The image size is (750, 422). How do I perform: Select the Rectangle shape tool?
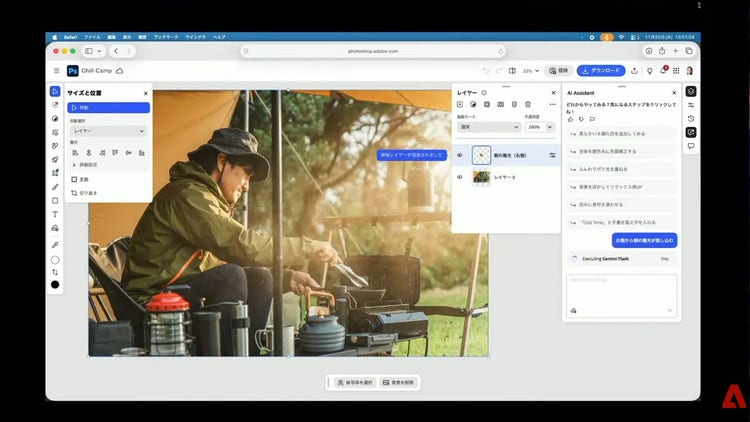(55, 200)
